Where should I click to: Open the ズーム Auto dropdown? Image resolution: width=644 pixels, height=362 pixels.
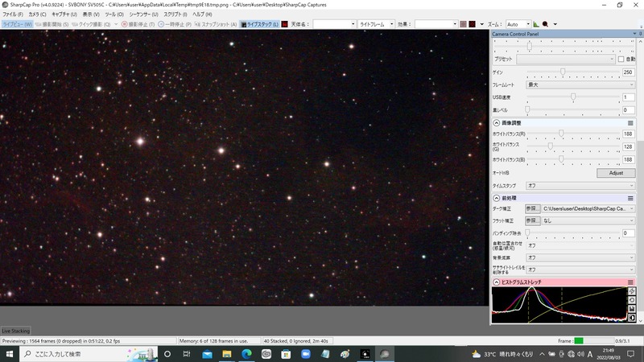tap(518, 24)
